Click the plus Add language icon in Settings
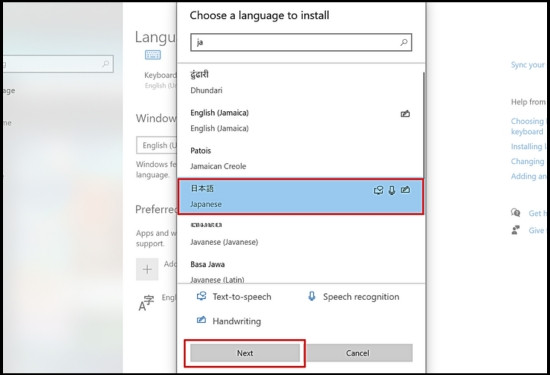The width and height of the screenshot is (550, 375). coord(147,269)
